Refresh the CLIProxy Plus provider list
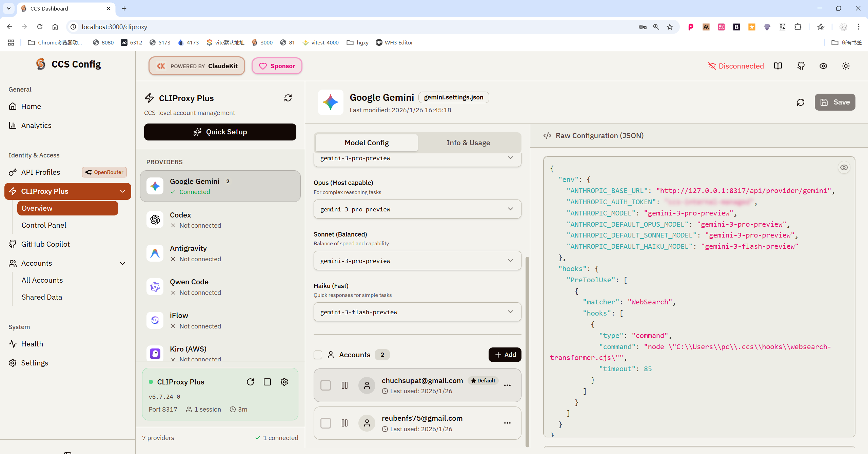This screenshot has width=868, height=454. (288, 98)
